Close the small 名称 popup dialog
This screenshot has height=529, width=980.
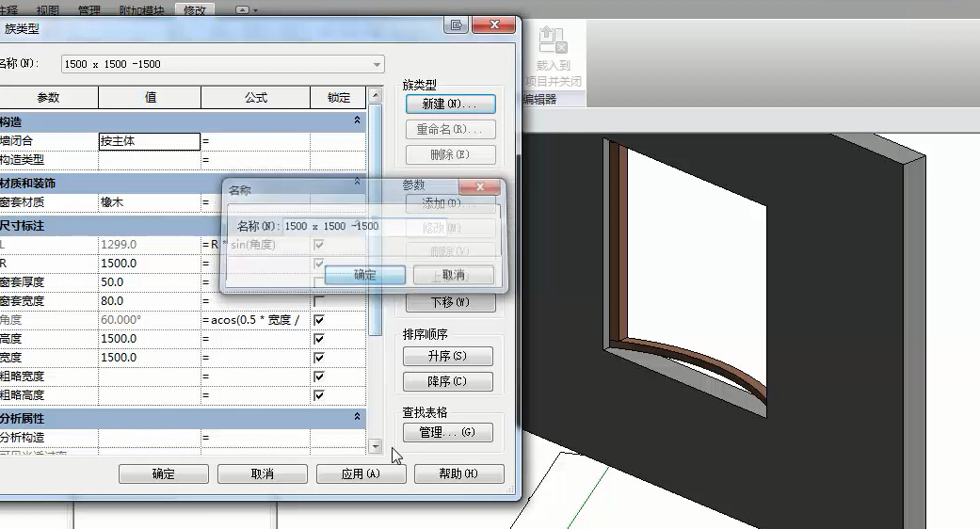click(x=481, y=188)
